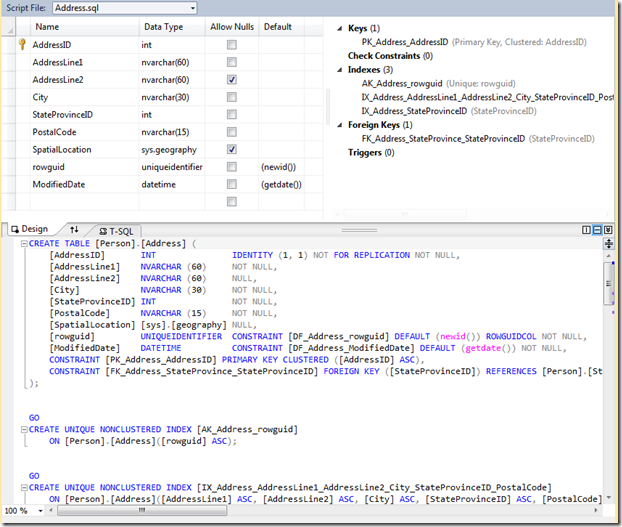Click the Name column header

84,27
